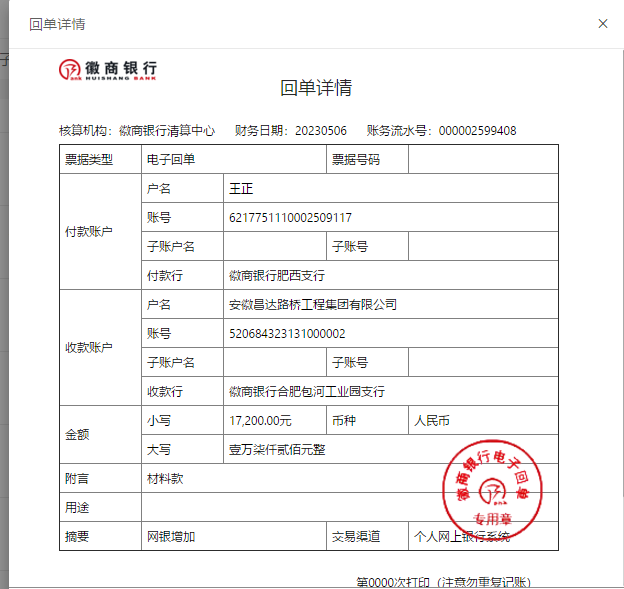Click the empty 票据号码 value cell

(x=482, y=159)
